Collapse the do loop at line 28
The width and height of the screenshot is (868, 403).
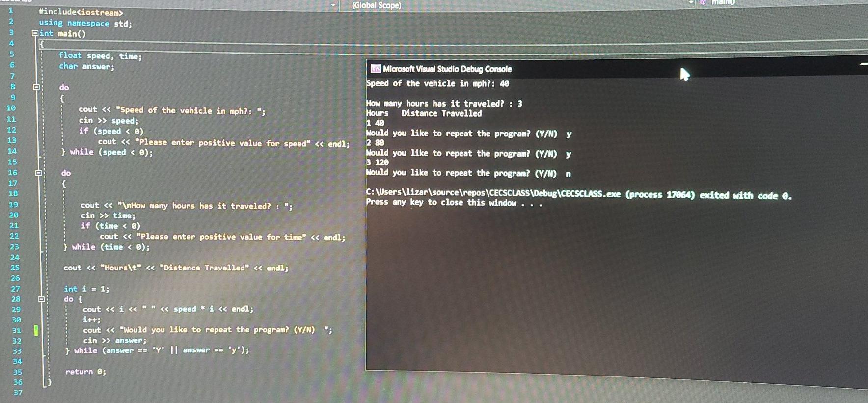41,299
